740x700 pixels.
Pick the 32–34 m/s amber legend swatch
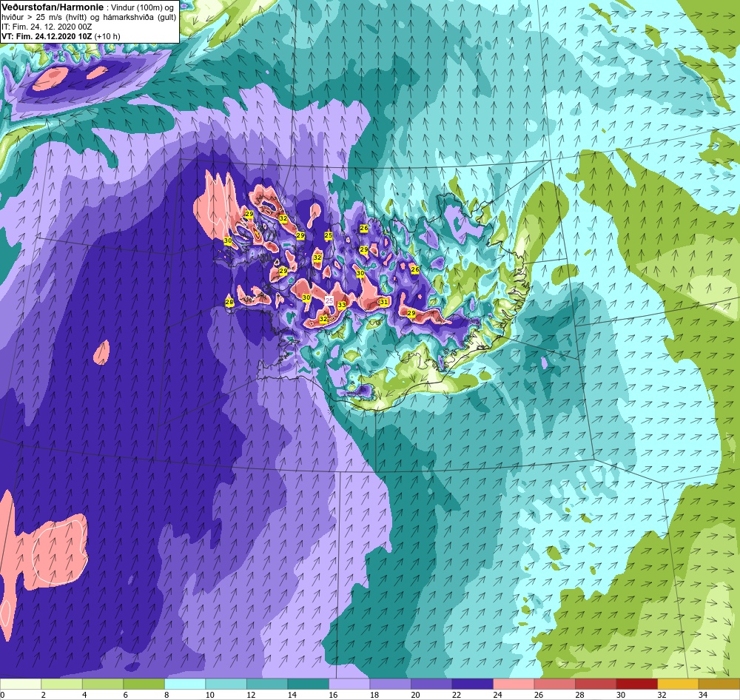pyautogui.click(x=678, y=684)
